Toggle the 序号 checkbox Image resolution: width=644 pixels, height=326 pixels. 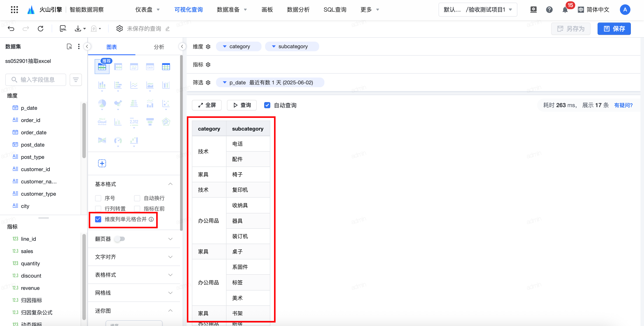tap(98, 198)
